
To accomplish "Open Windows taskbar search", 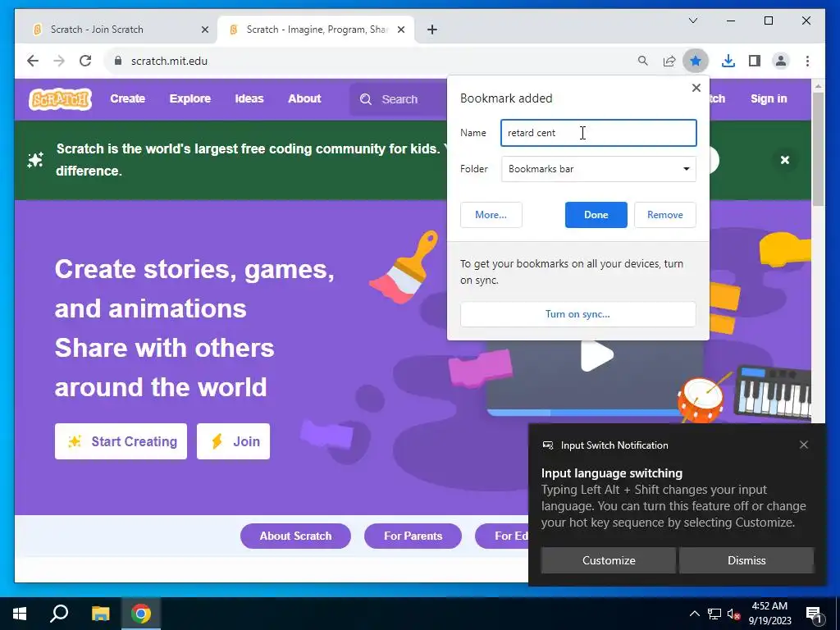I will point(59,614).
